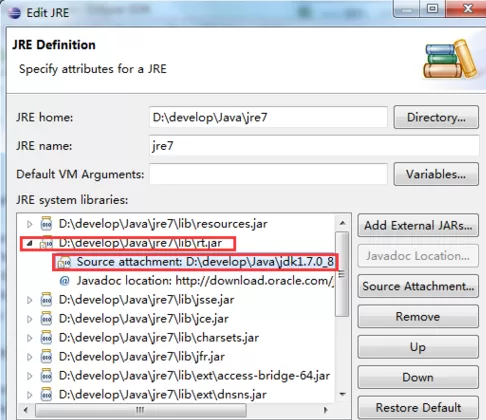
Task: Click the jsse.jar library icon
Action: [46, 300]
